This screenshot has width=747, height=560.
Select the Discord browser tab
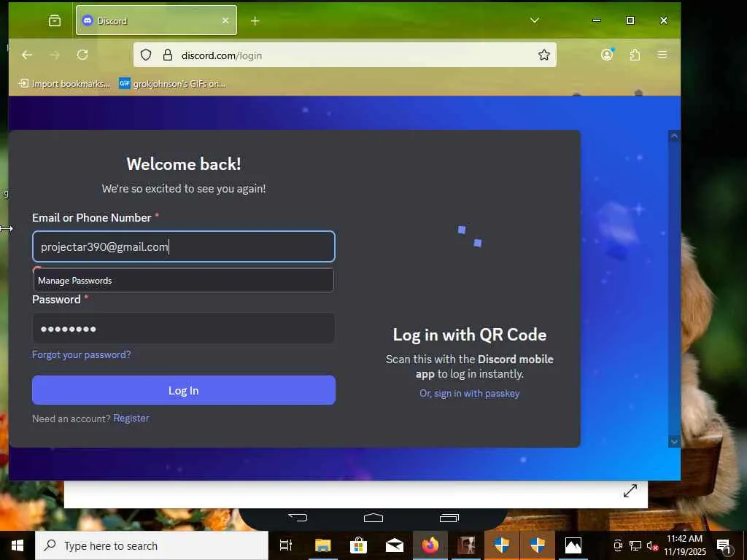click(156, 20)
